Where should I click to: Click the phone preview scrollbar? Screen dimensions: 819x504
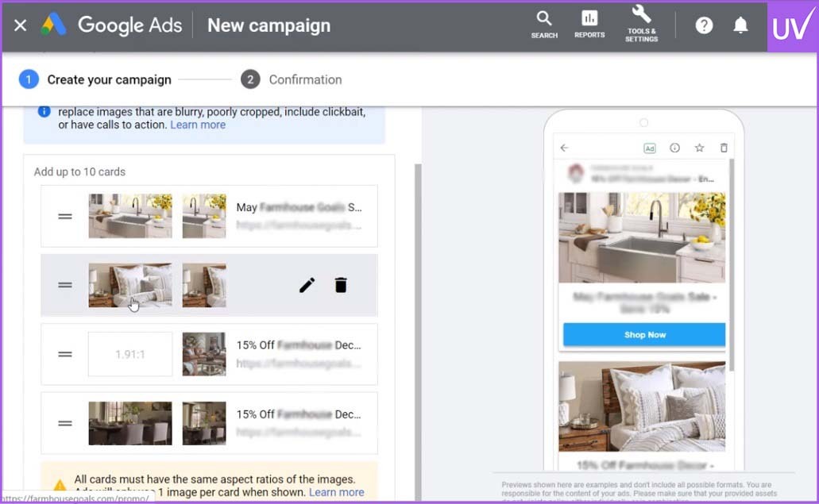coord(732,265)
